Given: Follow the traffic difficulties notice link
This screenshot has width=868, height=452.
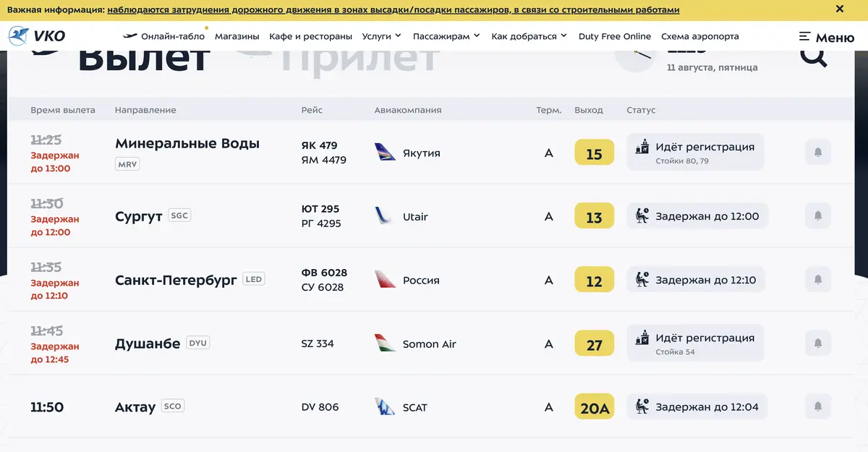Looking at the screenshot, I should pos(393,10).
